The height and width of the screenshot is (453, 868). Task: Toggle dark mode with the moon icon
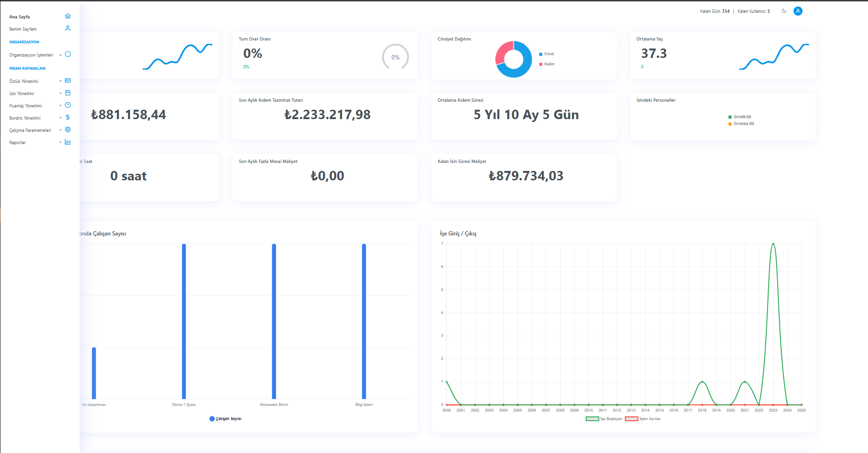click(x=784, y=11)
